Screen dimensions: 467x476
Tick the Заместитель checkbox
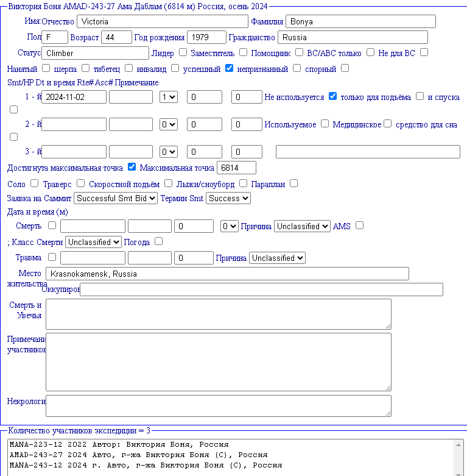pyautogui.click(x=243, y=52)
